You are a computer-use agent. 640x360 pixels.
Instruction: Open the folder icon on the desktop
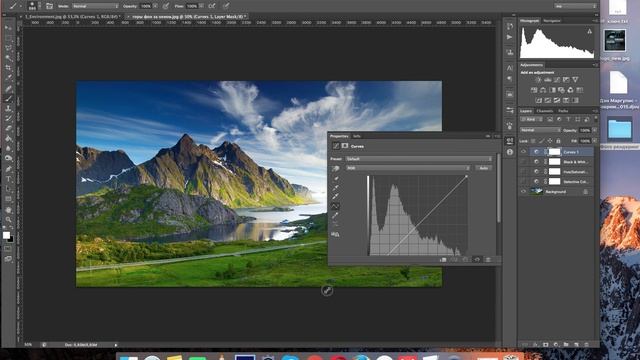coord(620,129)
